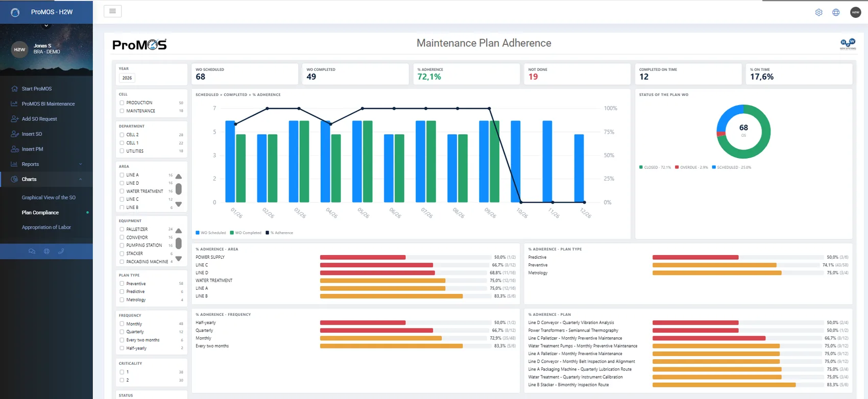Click the ProMOS BI Maintenance chart icon

click(x=14, y=104)
